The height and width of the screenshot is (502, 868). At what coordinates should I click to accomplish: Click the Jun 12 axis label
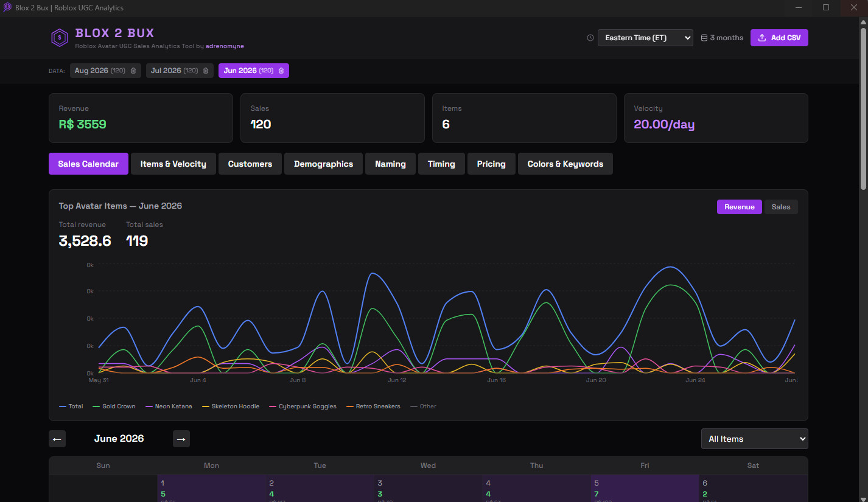tap(397, 380)
